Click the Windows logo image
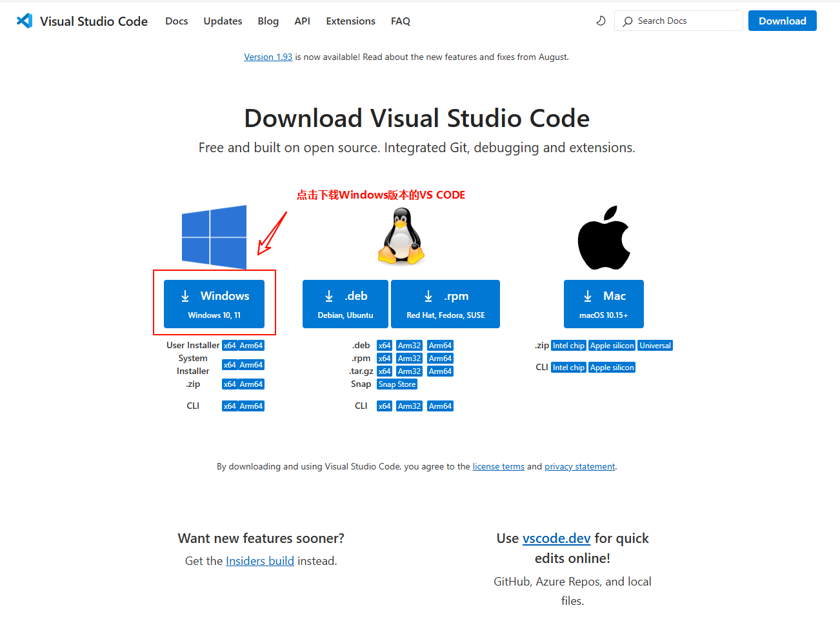840x621 pixels. click(x=214, y=237)
